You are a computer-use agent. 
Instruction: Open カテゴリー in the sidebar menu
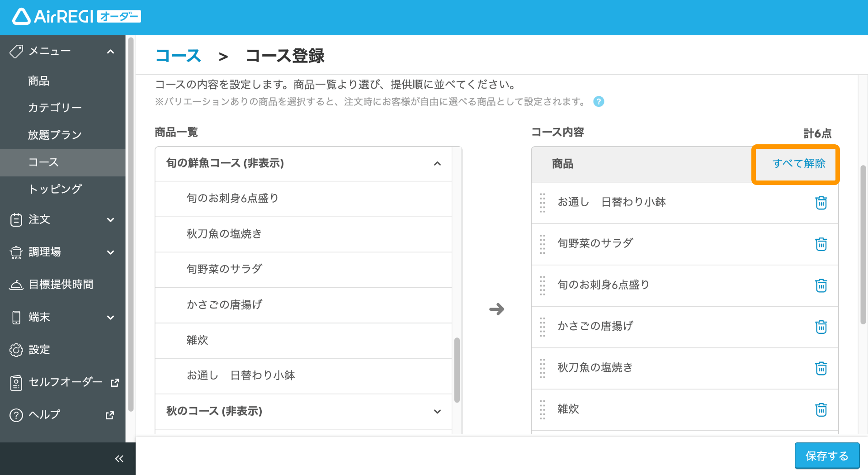tap(63, 108)
